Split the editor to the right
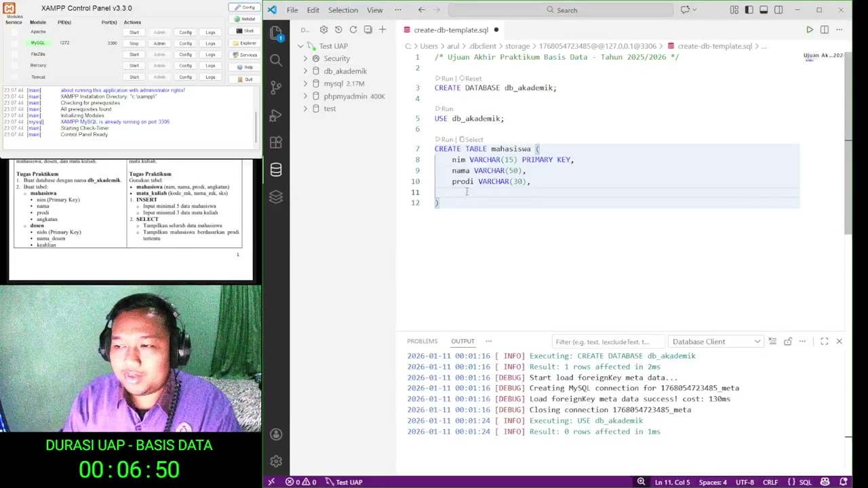 point(825,30)
